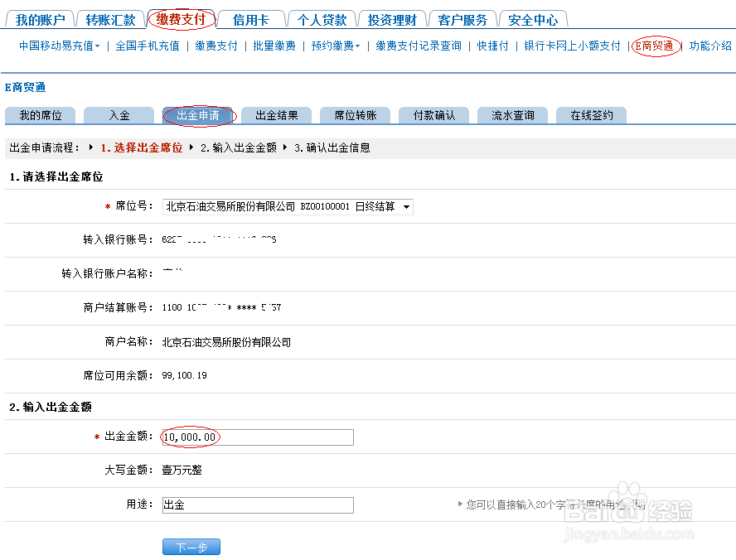Click inside the 出金金额 amount field
Screen dimensions: 736x560
pyautogui.click(x=257, y=437)
